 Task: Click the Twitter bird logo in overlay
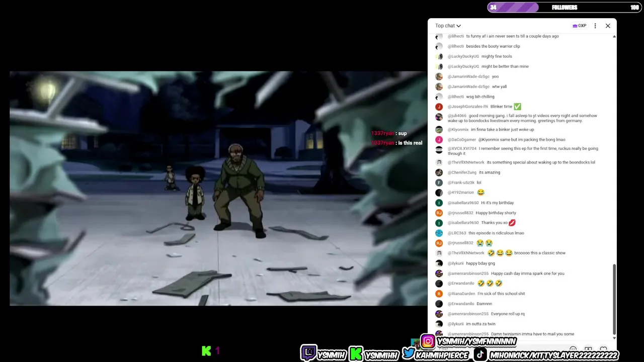pos(409,354)
